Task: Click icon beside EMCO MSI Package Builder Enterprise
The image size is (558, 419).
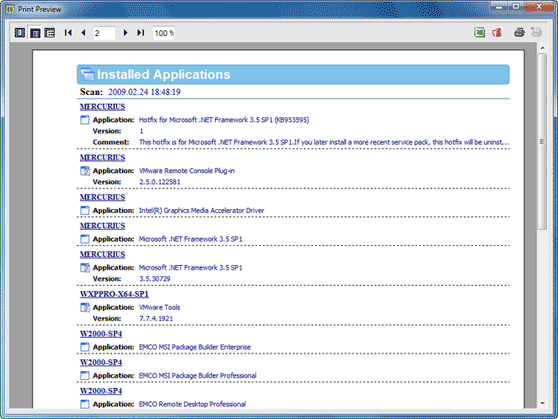Action: [x=85, y=347]
